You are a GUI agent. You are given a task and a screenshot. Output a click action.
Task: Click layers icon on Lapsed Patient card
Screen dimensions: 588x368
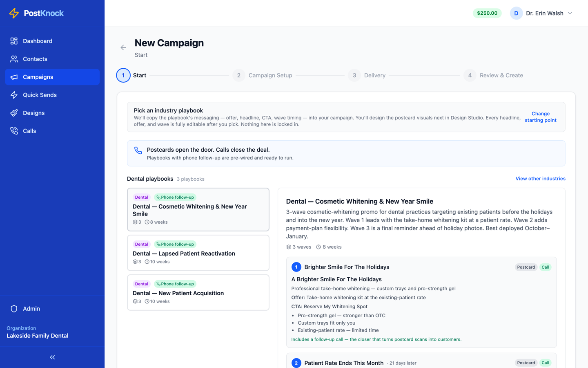pos(135,262)
